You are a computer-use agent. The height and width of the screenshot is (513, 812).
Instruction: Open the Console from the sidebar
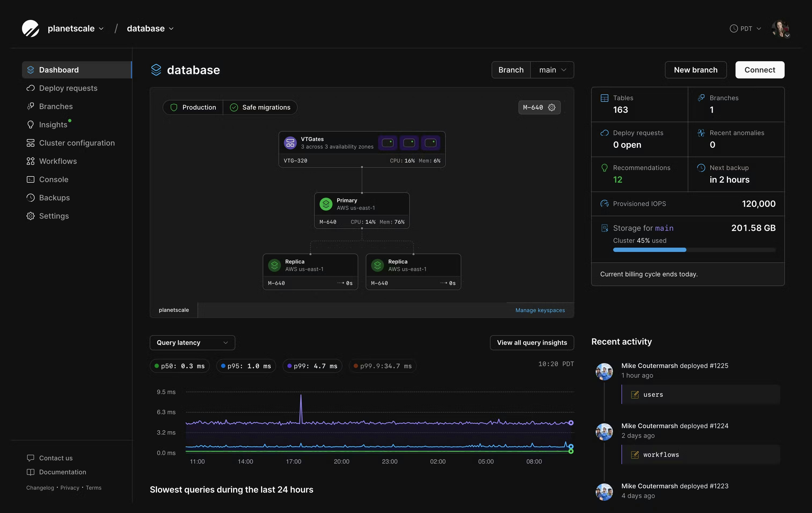54,179
